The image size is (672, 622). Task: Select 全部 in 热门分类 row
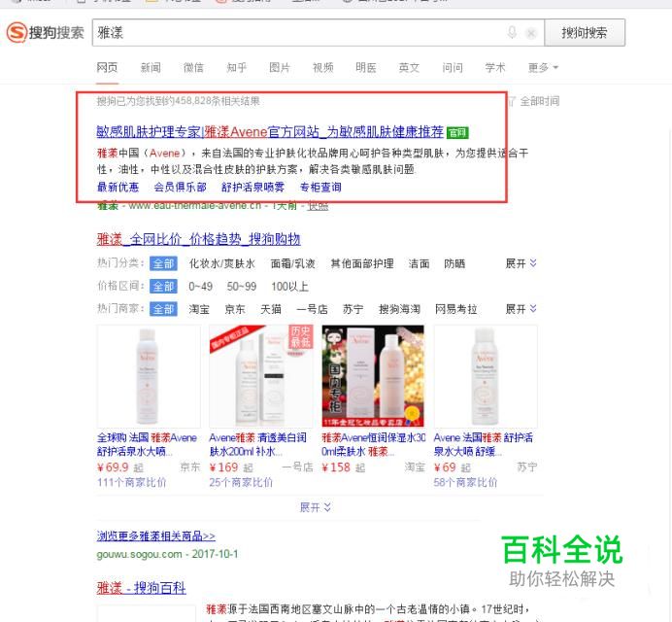[163, 263]
